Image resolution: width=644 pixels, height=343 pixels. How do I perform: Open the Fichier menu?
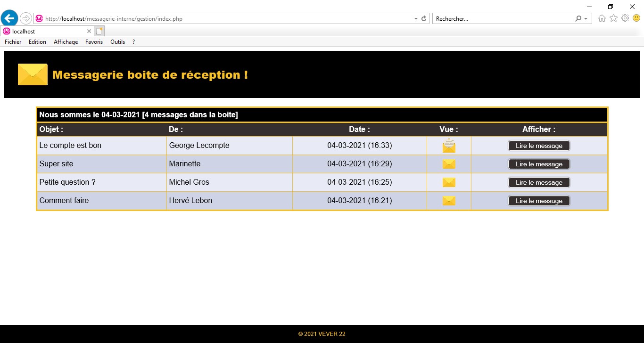(x=13, y=42)
